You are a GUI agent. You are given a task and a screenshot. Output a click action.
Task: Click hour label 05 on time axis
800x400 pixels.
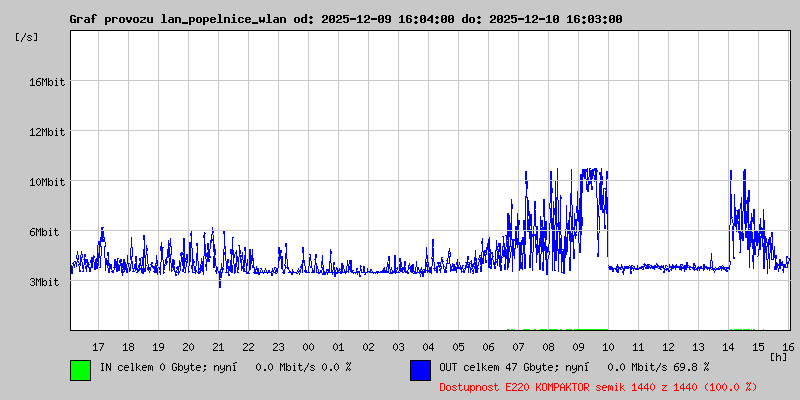(459, 347)
